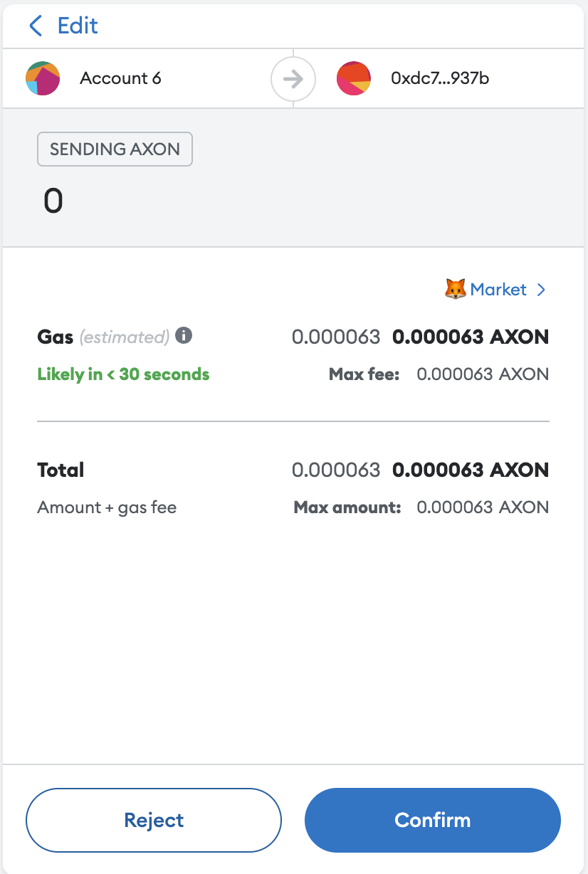
Task: Click the amount value 0
Action: (x=53, y=201)
